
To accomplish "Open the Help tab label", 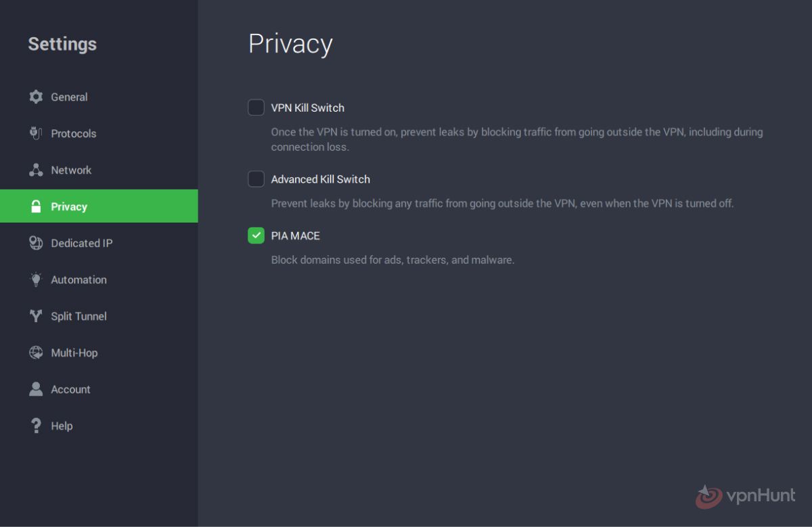I will pyautogui.click(x=62, y=426).
